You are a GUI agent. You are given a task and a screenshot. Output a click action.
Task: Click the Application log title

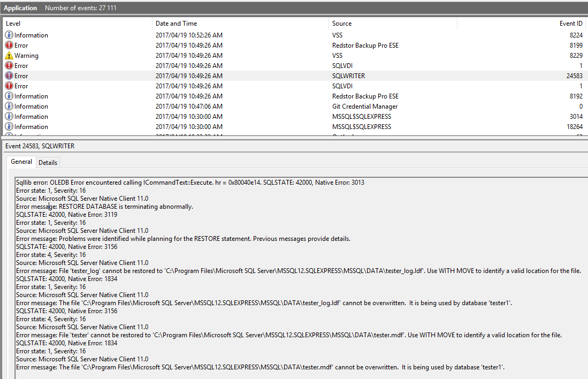[x=20, y=8]
